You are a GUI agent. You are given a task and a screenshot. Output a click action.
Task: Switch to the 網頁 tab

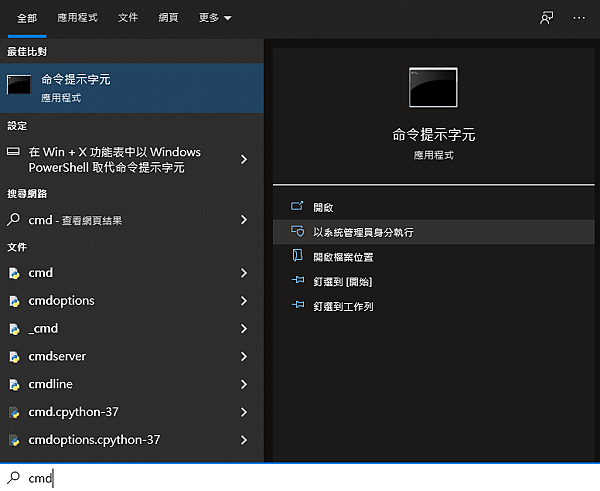click(x=168, y=18)
